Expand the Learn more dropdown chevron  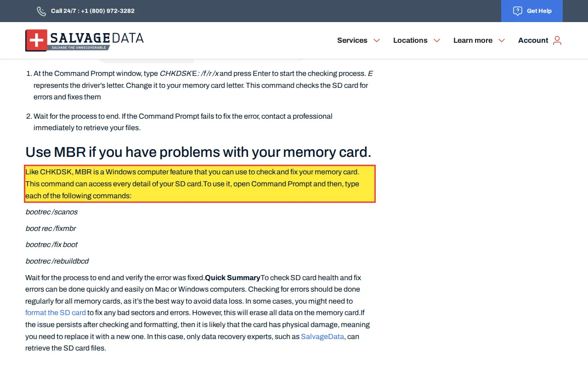tap(502, 40)
